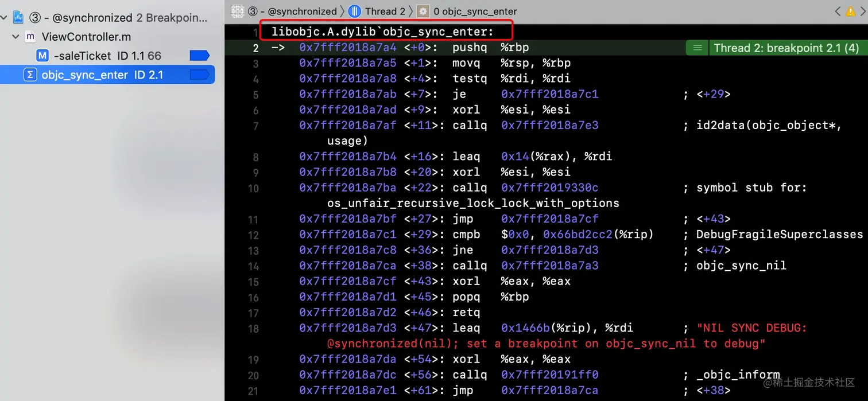Click the ViewController.m file icon
Image resolution: width=868 pixels, height=401 pixels.
pos(30,37)
